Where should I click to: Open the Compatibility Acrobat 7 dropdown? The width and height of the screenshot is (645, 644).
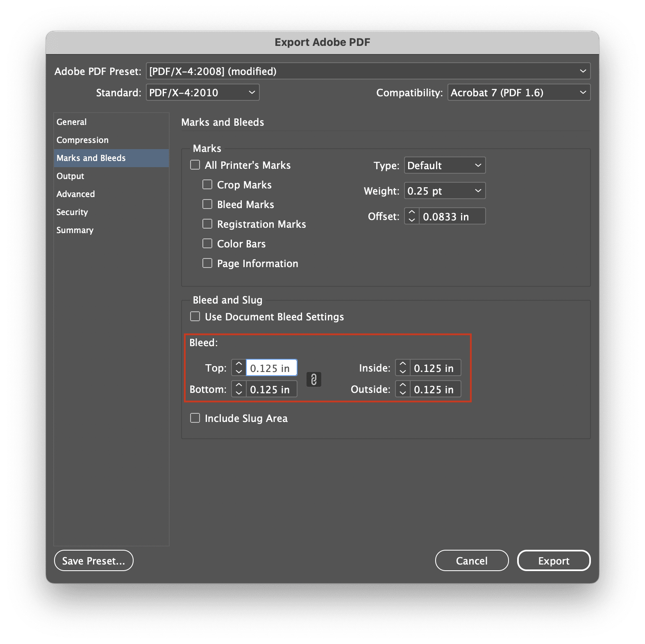[x=519, y=92]
